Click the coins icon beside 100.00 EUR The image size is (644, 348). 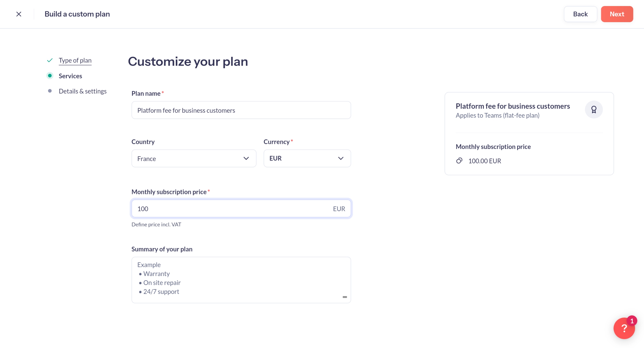[459, 161]
